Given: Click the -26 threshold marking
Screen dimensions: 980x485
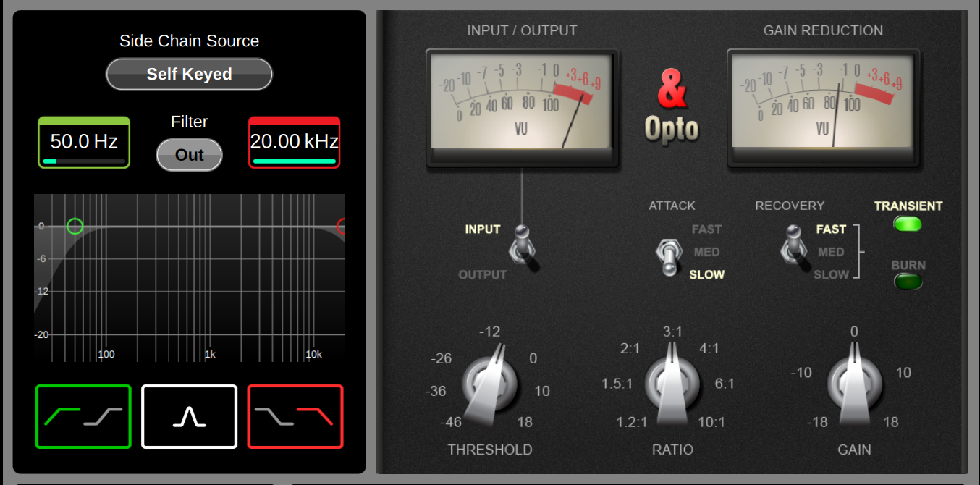Looking at the screenshot, I should coord(441,358).
